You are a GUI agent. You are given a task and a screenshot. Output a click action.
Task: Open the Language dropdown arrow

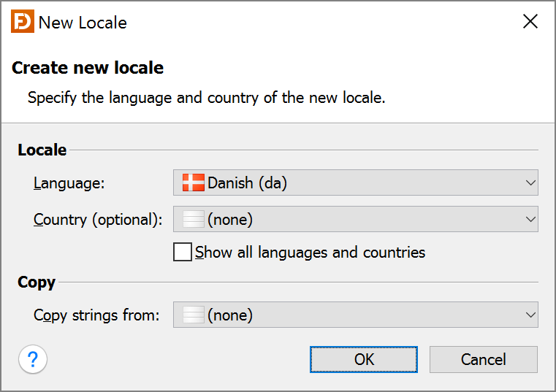(530, 183)
